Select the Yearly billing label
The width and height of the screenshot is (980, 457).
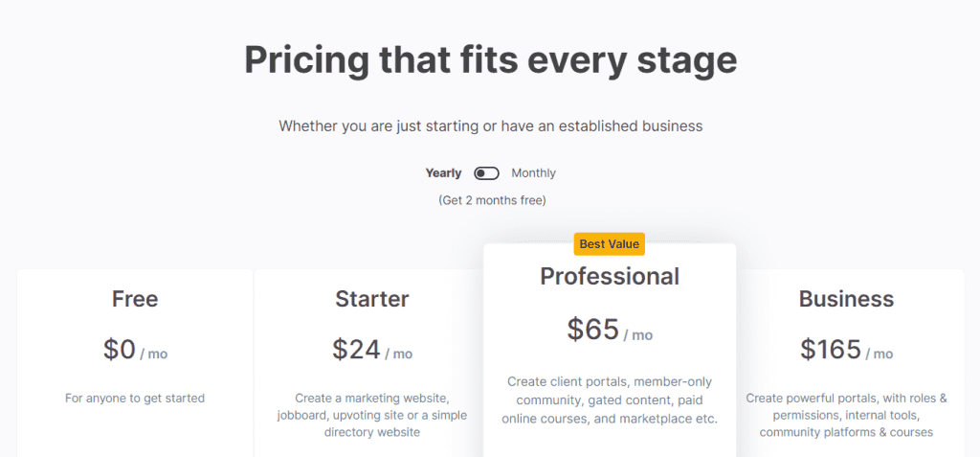click(x=443, y=173)
